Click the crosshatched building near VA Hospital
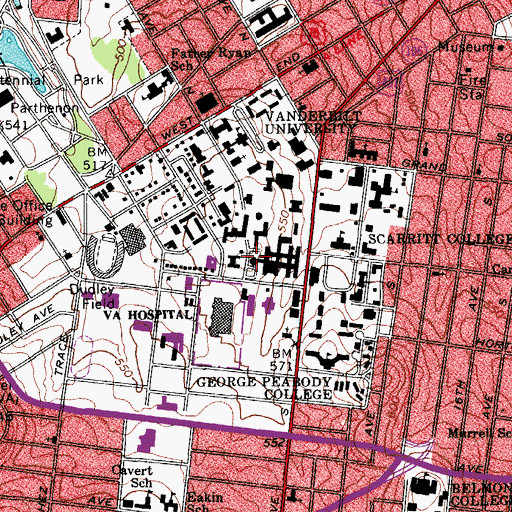 (221, 316)
